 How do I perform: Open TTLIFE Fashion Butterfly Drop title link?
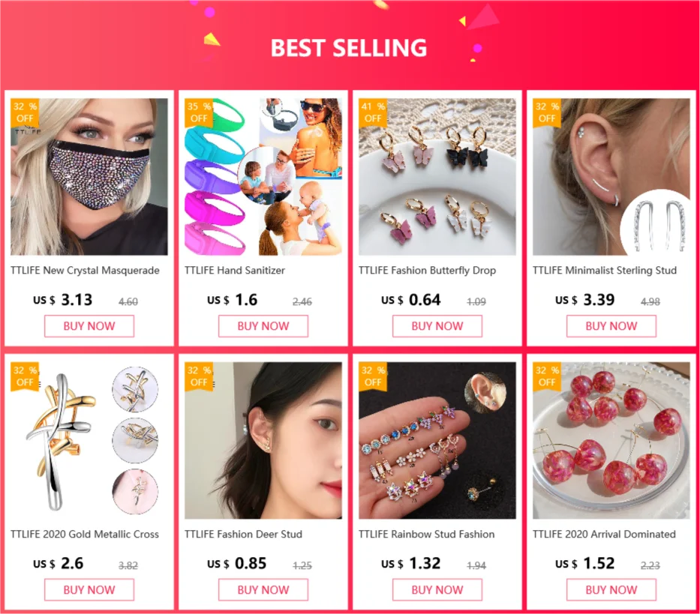pyautogui.click(x=427, y=271)
